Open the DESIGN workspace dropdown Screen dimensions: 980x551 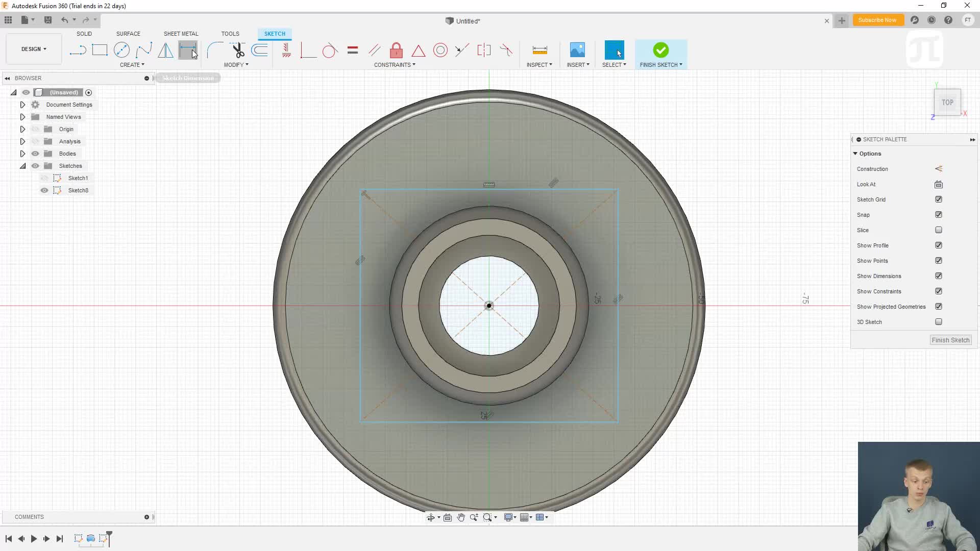(x=34, y=49)
